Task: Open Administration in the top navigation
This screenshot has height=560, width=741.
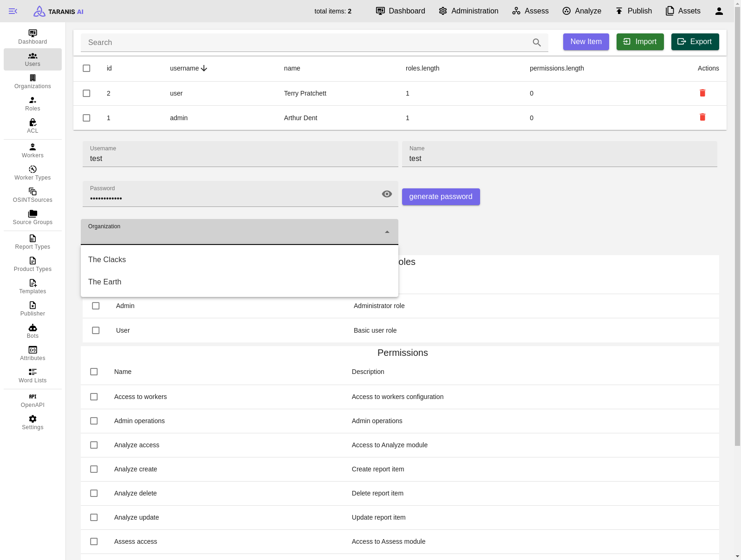Action: click(x=468, y=11)
